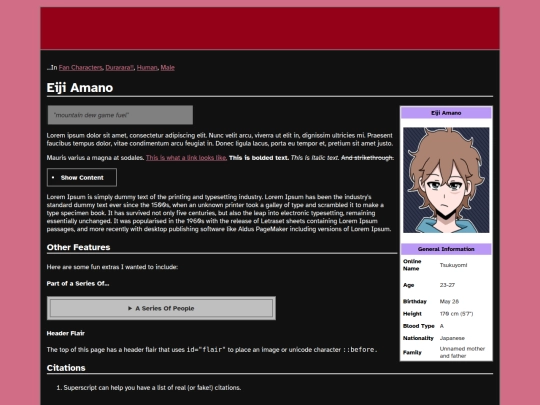Viewport: 540px width, 405px height.
Task: Click the Eiji Amano character portrait
Action: pos(446,180)
